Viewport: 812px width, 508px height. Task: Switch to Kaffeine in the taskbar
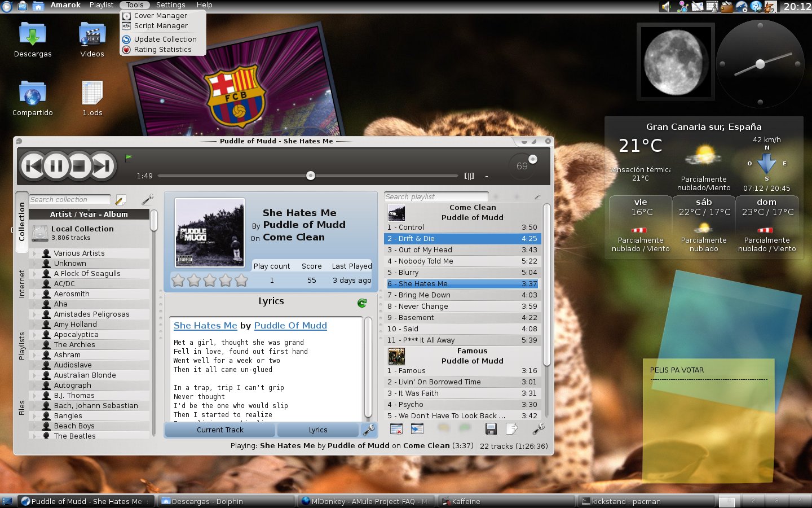506,501
